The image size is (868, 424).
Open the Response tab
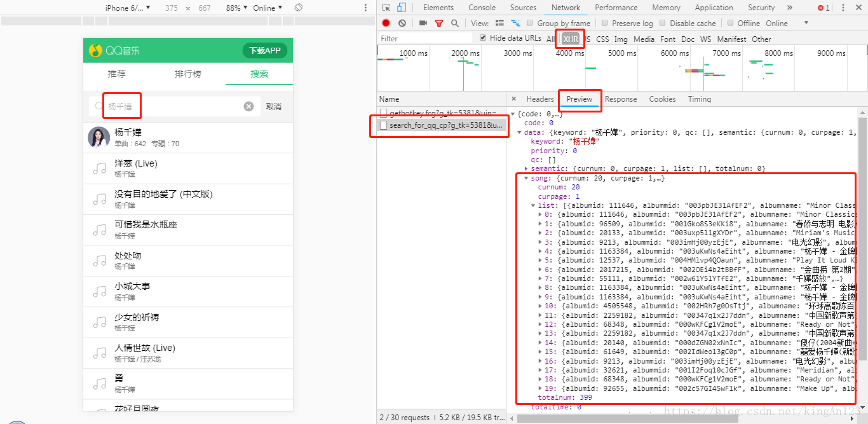(621, 99)
